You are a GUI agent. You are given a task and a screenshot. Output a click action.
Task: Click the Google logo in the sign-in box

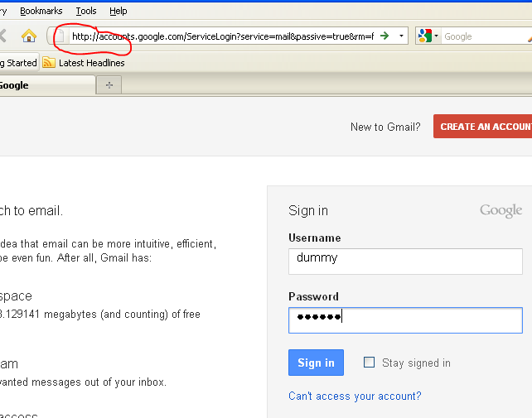(501, 210)
